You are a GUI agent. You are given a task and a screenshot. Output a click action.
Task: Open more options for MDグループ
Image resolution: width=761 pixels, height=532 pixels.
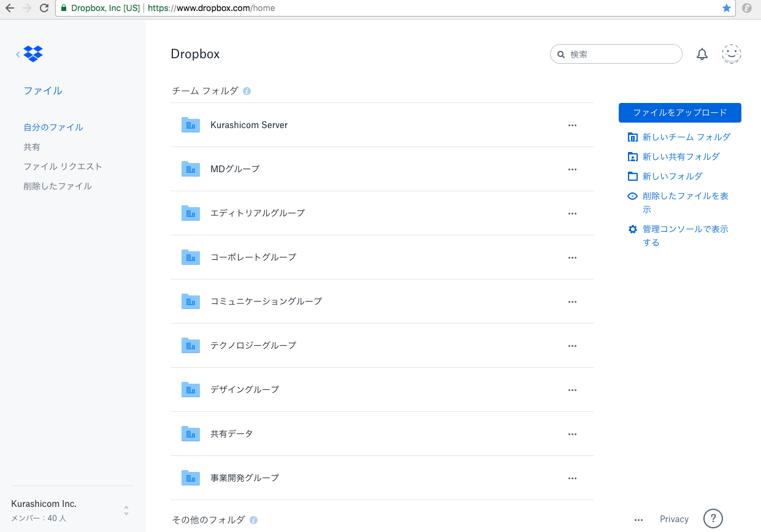pyautogui.click(x=572, y=169)
